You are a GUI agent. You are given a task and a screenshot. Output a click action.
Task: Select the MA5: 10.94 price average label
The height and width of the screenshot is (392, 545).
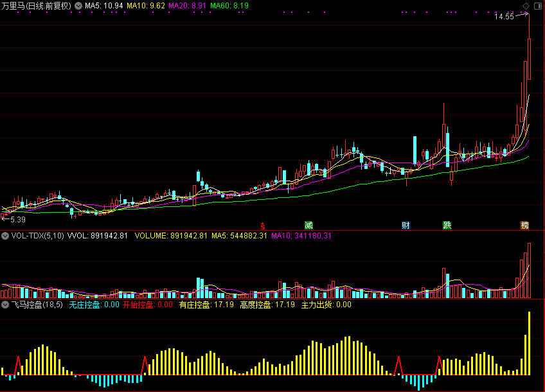point(104,6)
